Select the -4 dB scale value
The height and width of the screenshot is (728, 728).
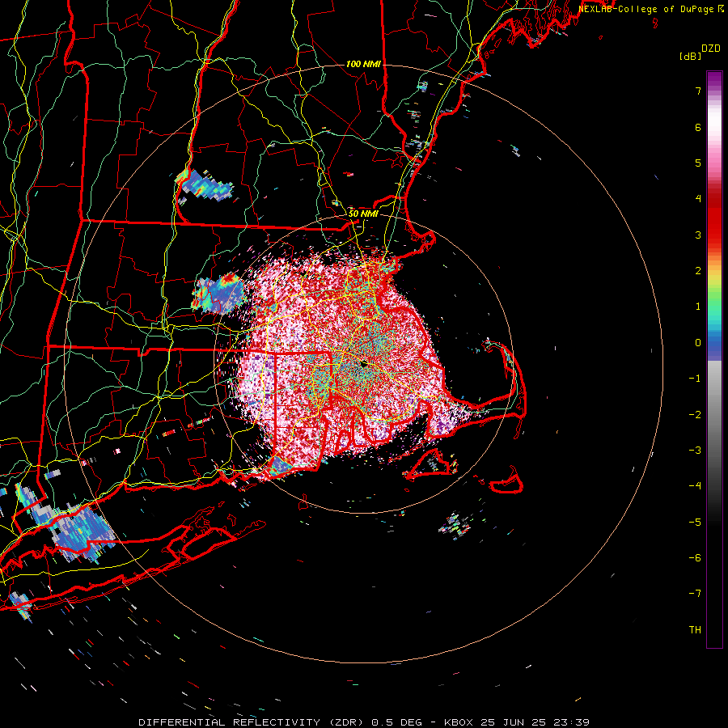(695, 485)
